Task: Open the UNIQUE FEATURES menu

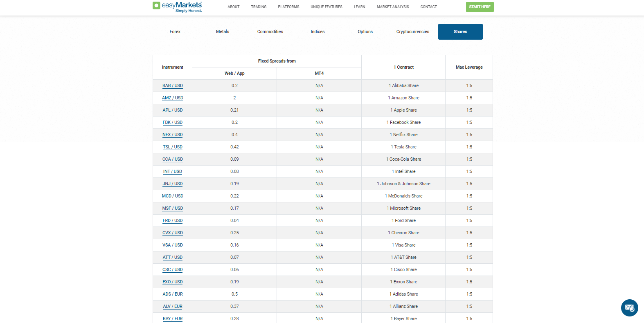Action: (x=327, y=7)
